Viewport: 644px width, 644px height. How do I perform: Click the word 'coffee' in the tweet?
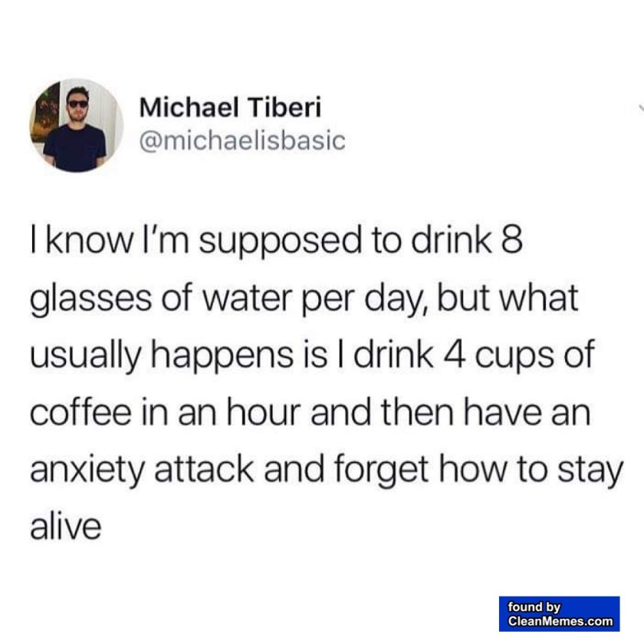(x=80, y=412)
